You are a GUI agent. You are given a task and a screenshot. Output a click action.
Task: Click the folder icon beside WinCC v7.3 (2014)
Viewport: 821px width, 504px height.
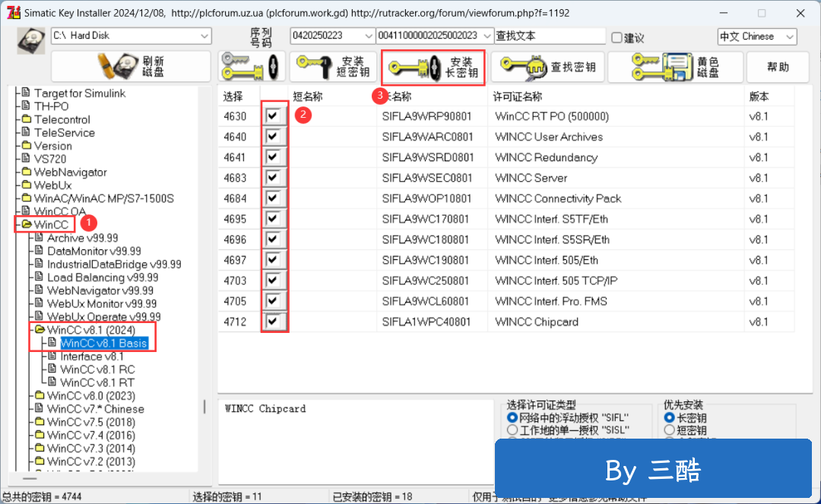point(40,448)
